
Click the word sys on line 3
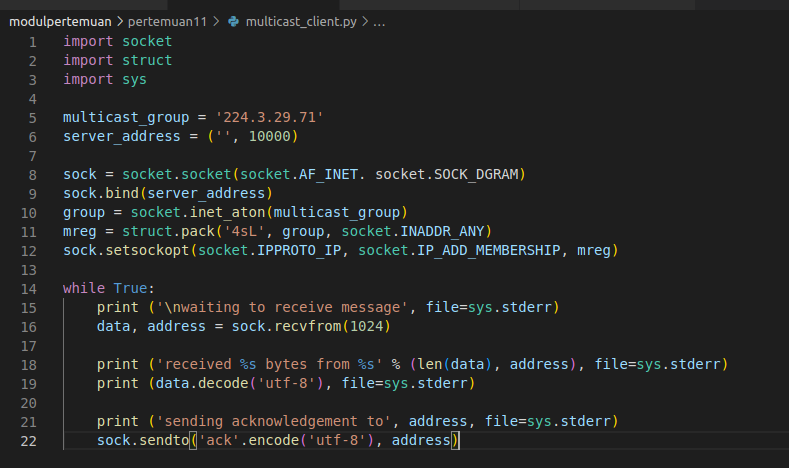pos(134,80)
